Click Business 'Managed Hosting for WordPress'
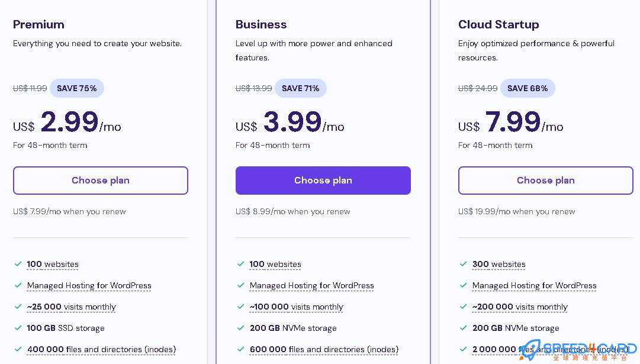Viewport: 640px width, 364px height. click(x=312, y=286)
